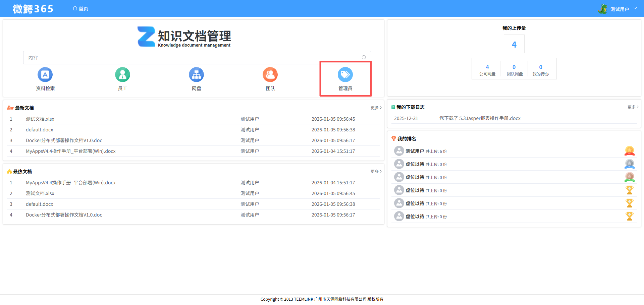The width and height of the screenshot is (644, 305).
Task: Click the silver medal in ranking
Action: [x=630, y=164]
